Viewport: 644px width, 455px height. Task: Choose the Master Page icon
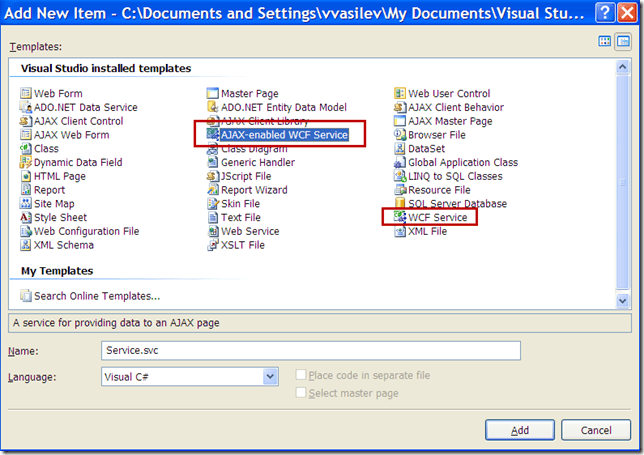(x=213, y=93)
